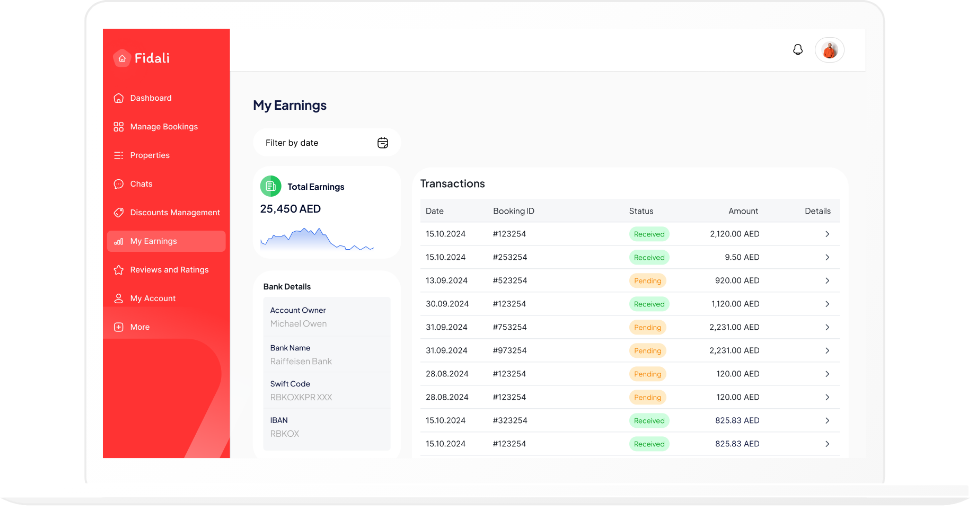The width and height of the screenshot is (971, 506).
Task: Click the More plus icon
Action: 119,327
